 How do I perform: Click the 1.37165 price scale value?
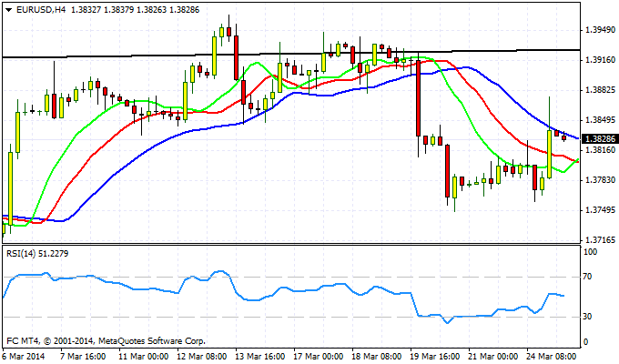601,239
